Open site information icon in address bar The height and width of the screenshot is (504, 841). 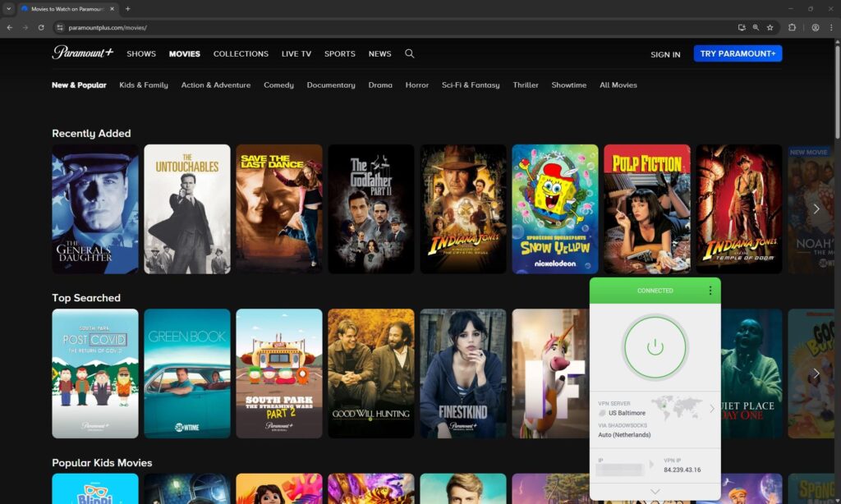point(60,27)
